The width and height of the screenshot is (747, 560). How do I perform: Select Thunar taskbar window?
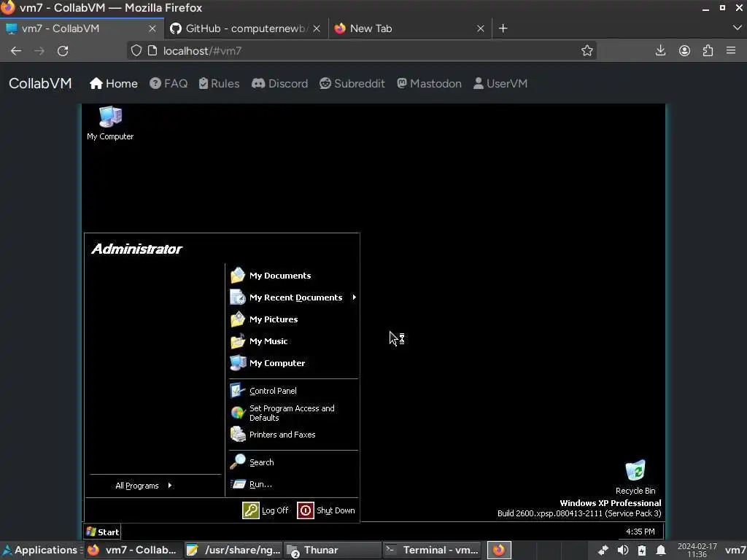333,550
